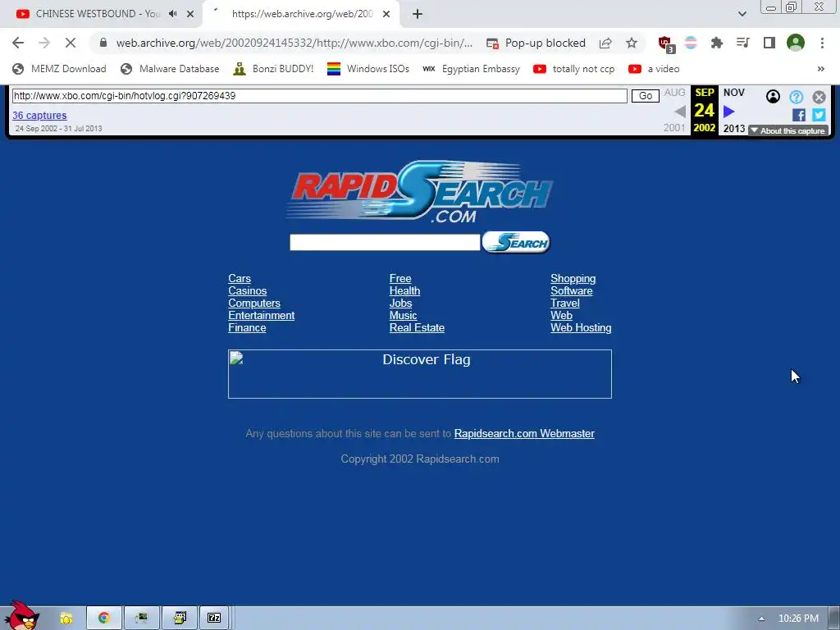
Task: Click the RapidSearch.com logo
Action: pos(420,190)
